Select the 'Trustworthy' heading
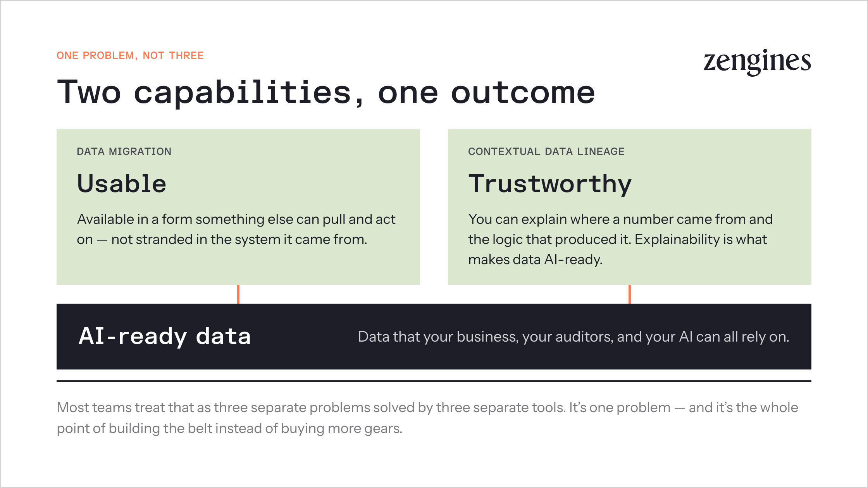Screen dimensions: 868x488 click(550, 184)
